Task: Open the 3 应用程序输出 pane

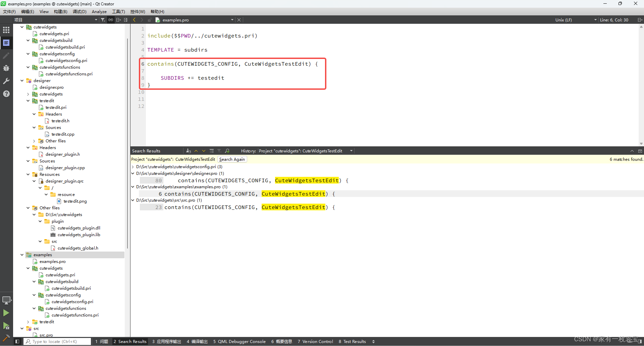Action: (x=167, y=341)
